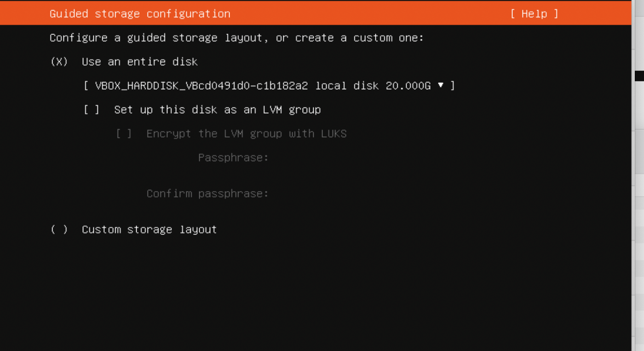The width and height of the screenshot is (644, 351).
Task: Choose the Custom storage layout radio marker
Action: 59,229
